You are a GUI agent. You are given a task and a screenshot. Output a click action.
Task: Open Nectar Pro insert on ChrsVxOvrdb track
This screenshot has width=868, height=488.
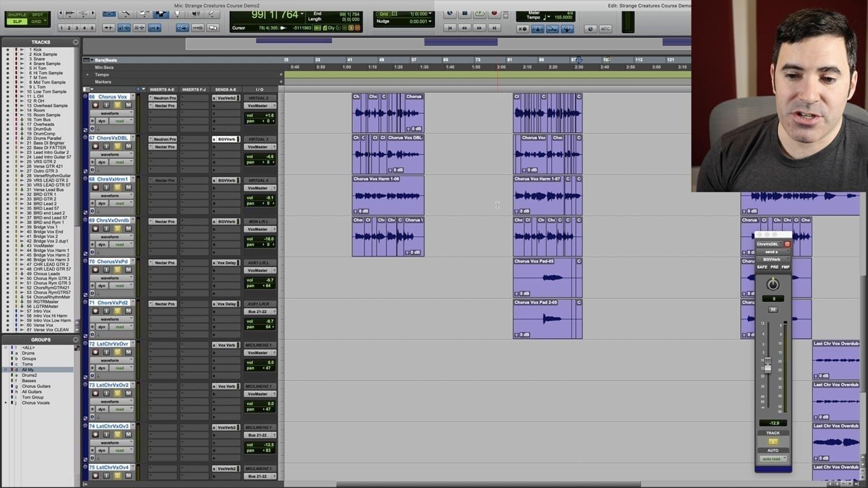[x=164, y=222]
